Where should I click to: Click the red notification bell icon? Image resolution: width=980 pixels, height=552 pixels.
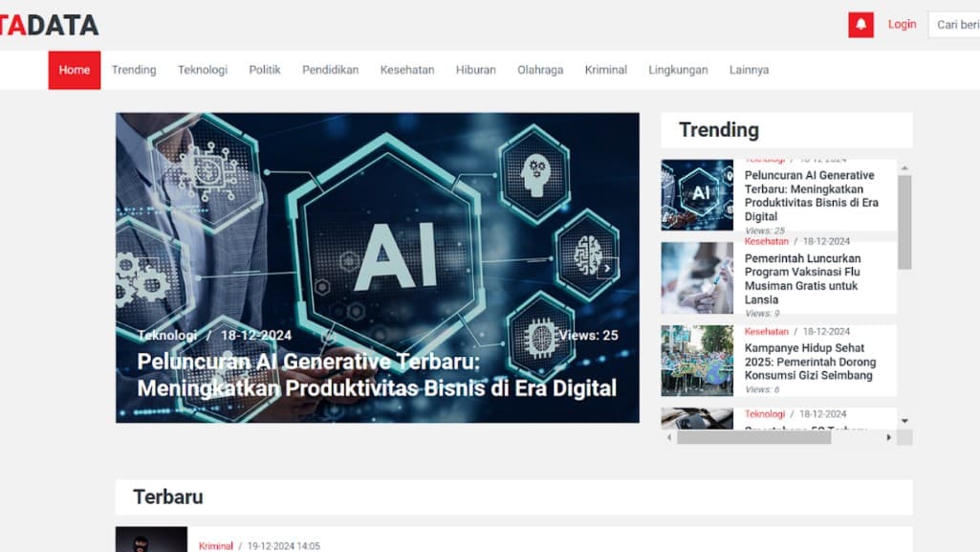coord(860,24)
